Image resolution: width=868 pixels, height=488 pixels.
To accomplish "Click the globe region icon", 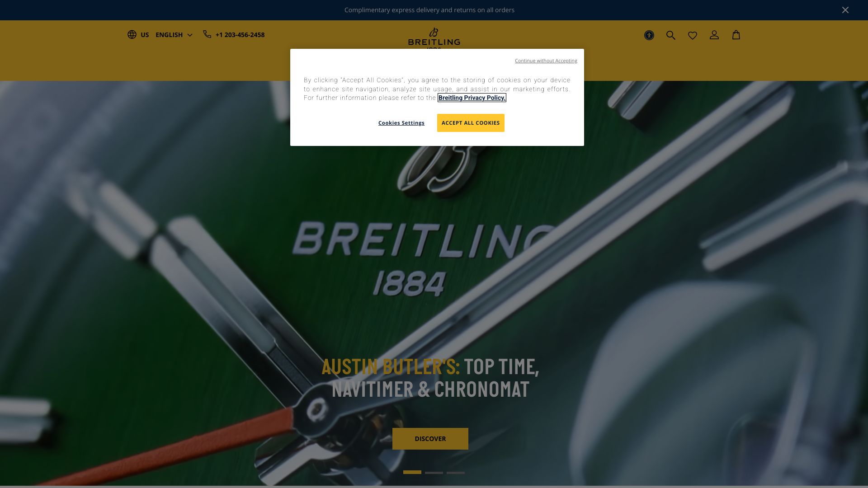I will click(132, 35).
